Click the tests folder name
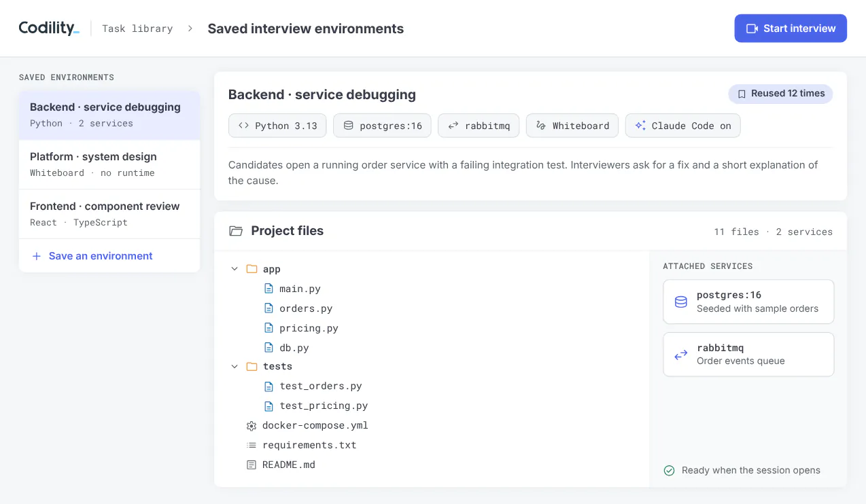This screenshot has width=866, height=504. point(277,366)
